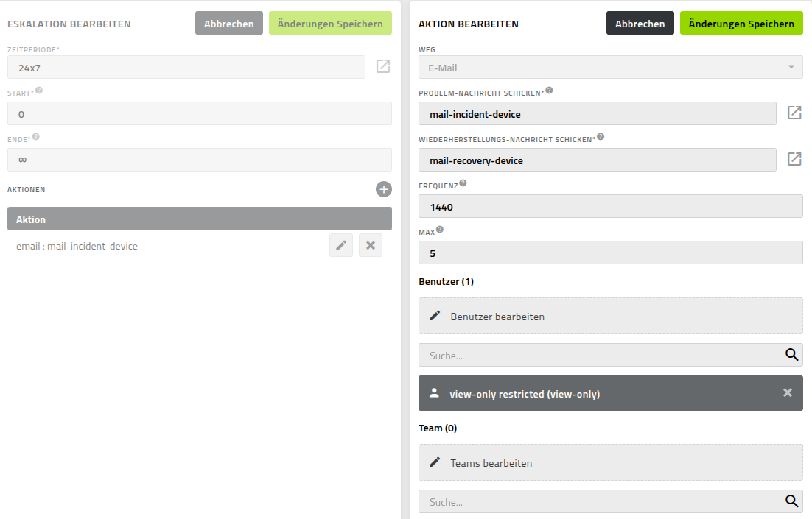Open mail-recovery-device template link icon
Screen dimensions: 812x519
(794, 160)
